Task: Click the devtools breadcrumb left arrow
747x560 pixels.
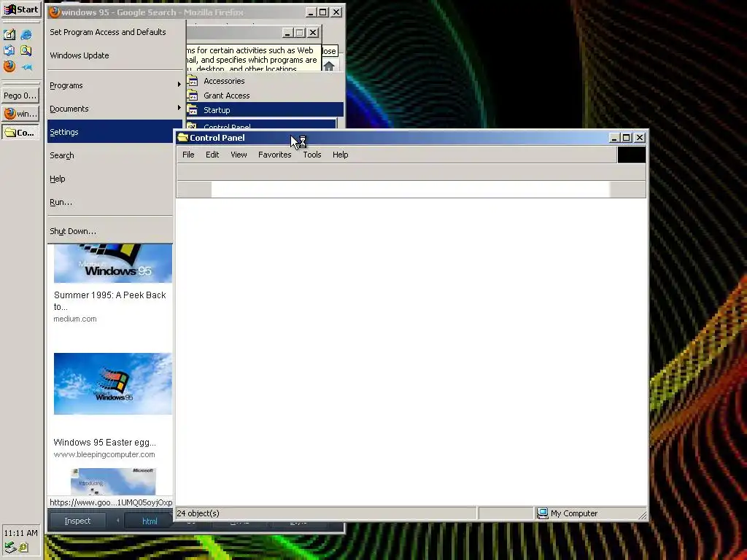Action: [x=117, y=521]
